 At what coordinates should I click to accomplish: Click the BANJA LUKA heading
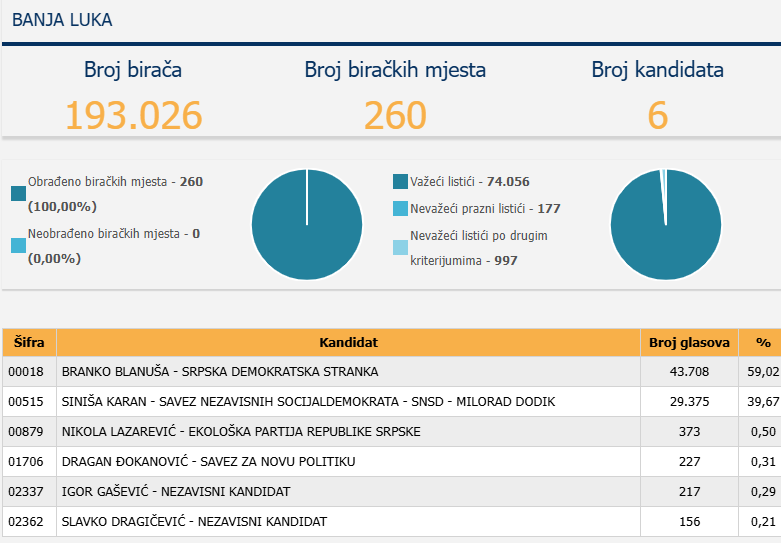(62, 20)
